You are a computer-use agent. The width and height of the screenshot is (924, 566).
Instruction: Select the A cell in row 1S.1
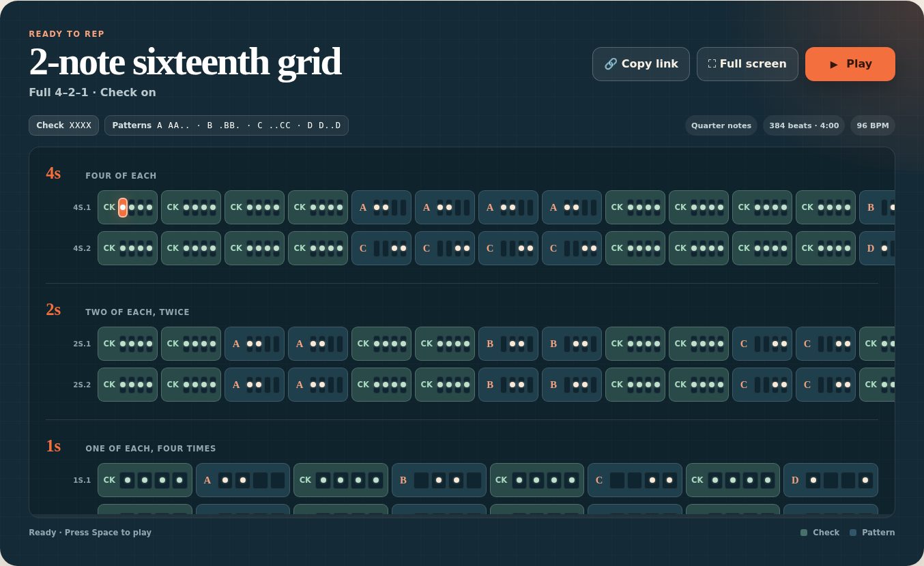click(x=243, y=480)
